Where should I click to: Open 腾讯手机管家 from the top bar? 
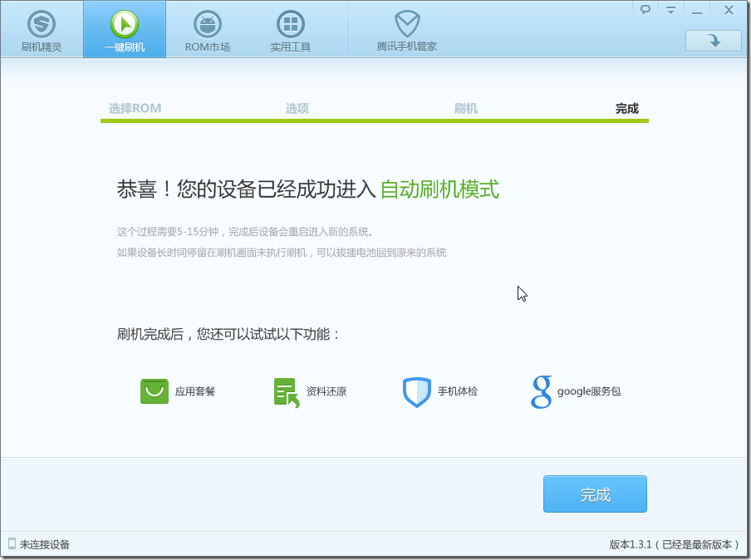[406, 30]
